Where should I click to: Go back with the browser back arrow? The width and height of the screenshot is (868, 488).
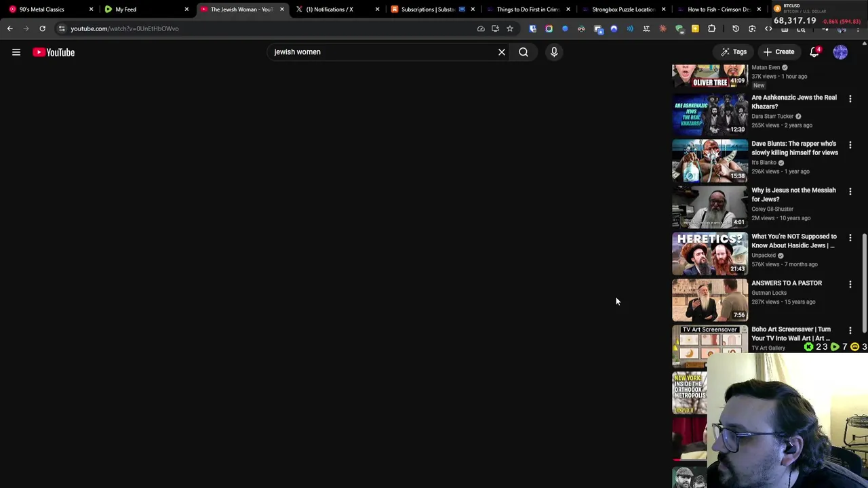(x=9, y=28)
